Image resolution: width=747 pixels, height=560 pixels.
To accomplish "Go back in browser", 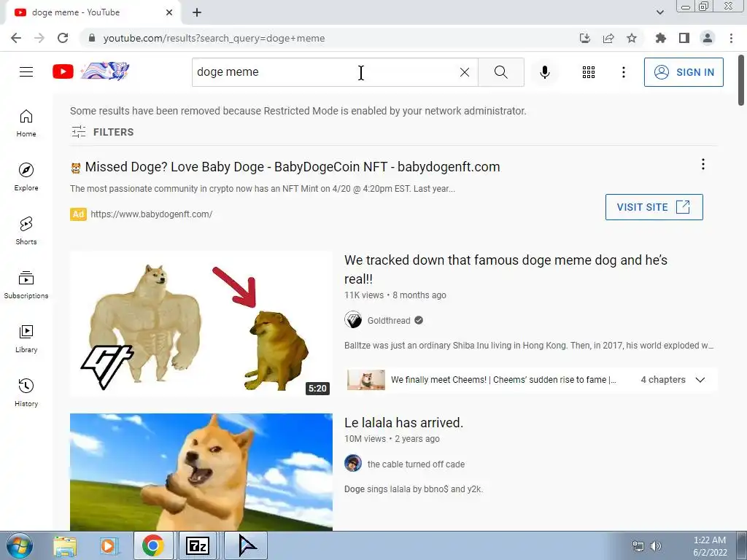I will [x=16, y=38].
